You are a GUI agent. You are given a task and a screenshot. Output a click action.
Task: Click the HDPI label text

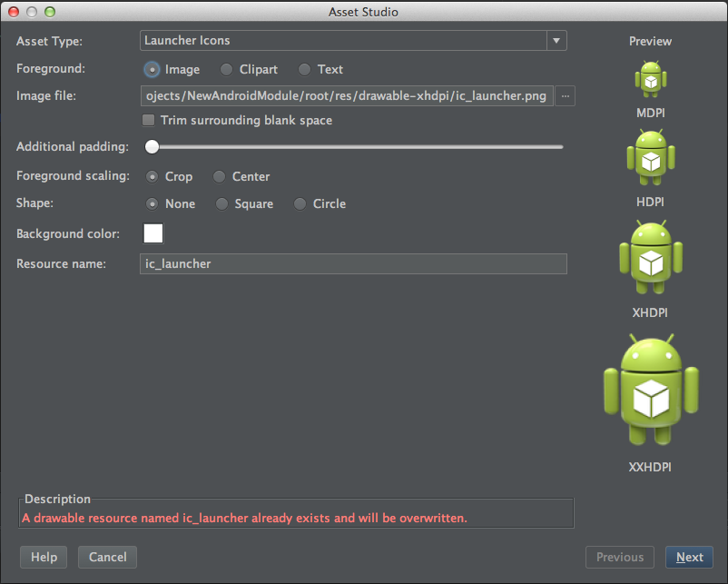[650, 203]
